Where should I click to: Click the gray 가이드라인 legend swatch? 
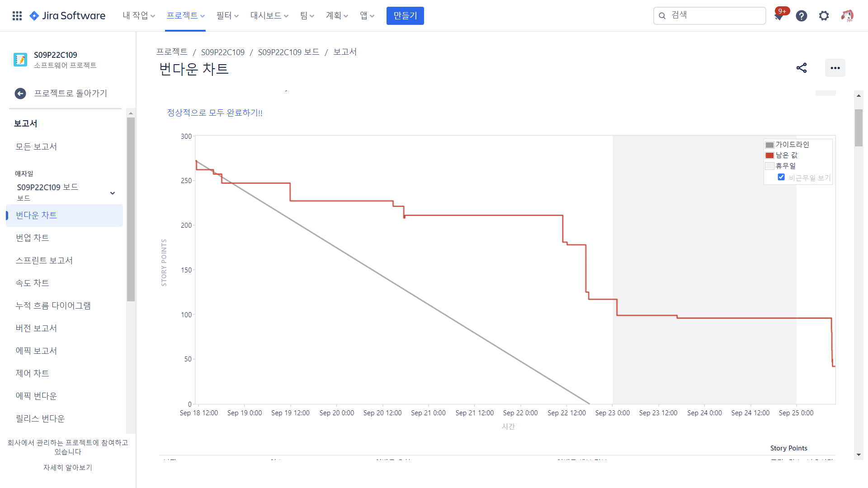(769, 145)
